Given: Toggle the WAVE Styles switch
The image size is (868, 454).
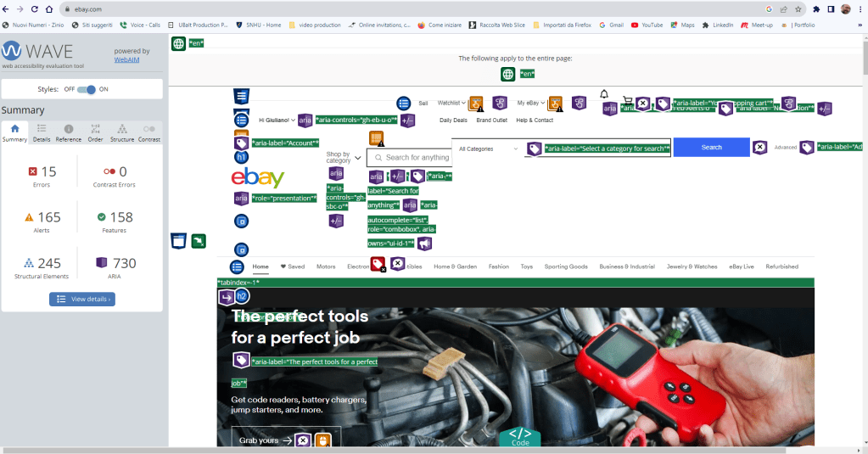Looking at the screenshot, I should pos(87,89).
